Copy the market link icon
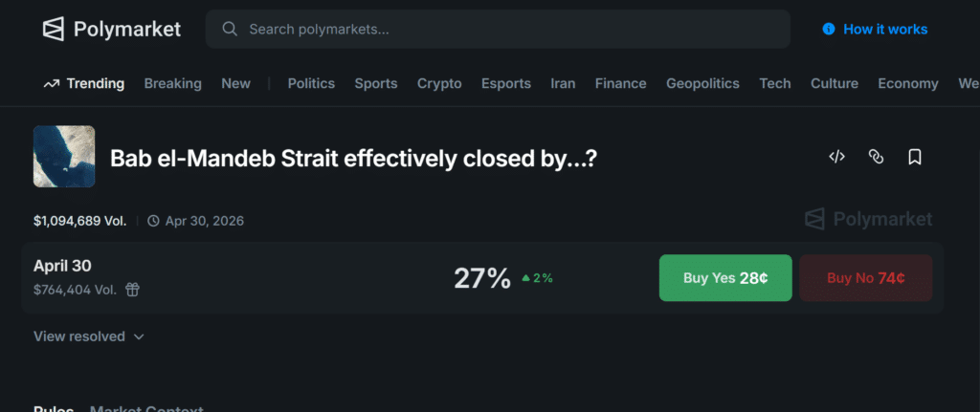Image resolution: width=980 pixels, height=412 pixels. (876, 157)
